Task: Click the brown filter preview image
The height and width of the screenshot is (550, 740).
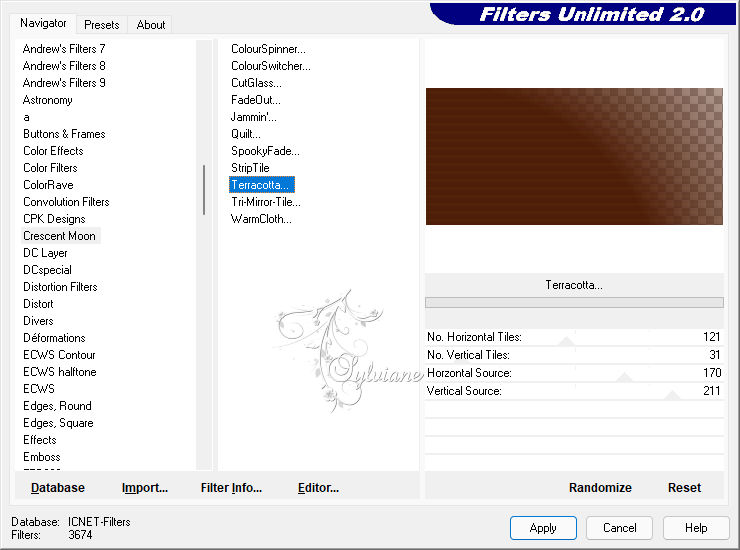Action: click(x=574, y=156)
